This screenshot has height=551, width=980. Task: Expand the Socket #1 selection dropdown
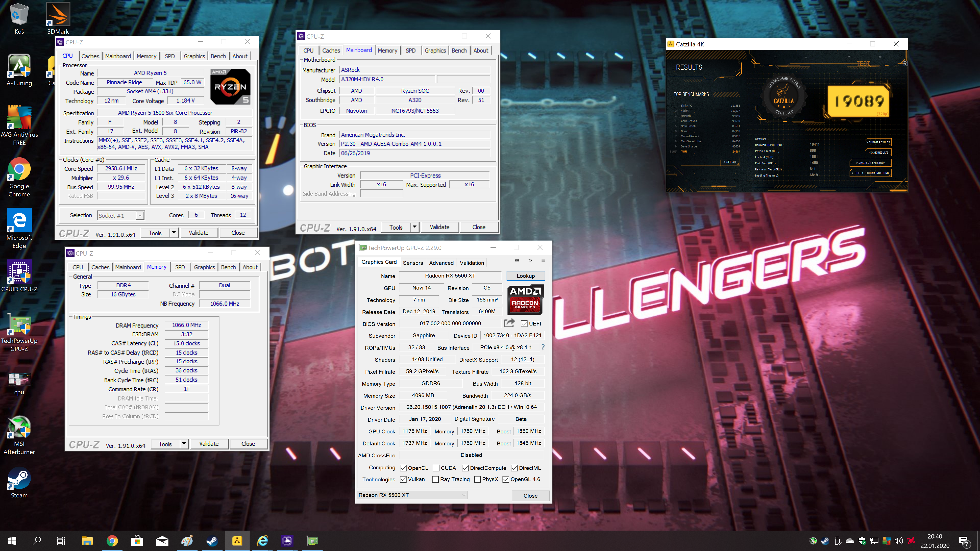[140, 216]
